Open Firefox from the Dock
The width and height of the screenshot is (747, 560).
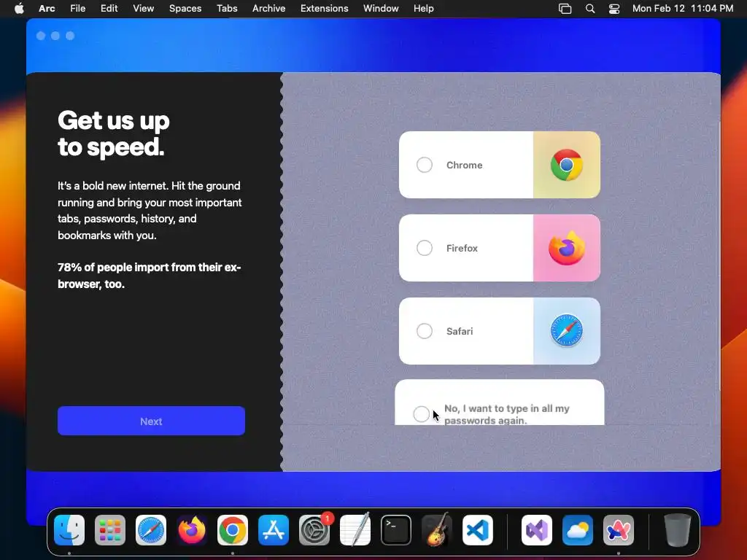192,530
